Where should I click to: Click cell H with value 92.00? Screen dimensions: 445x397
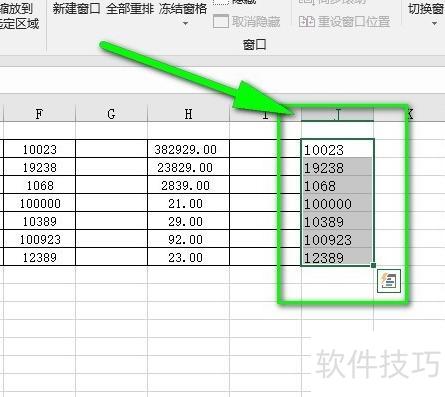[188, 239]
